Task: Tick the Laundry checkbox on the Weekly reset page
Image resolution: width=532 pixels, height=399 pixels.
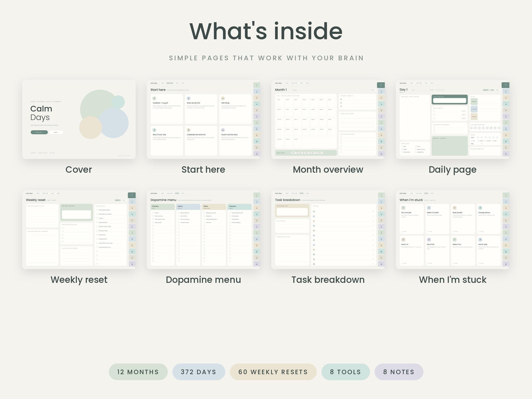Action: click(97, 218)
